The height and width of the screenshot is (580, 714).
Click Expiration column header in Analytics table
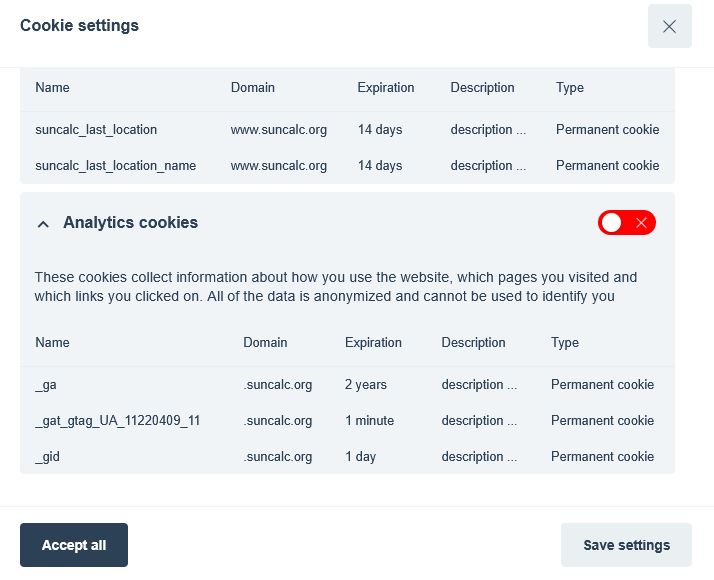pos(374,343)
